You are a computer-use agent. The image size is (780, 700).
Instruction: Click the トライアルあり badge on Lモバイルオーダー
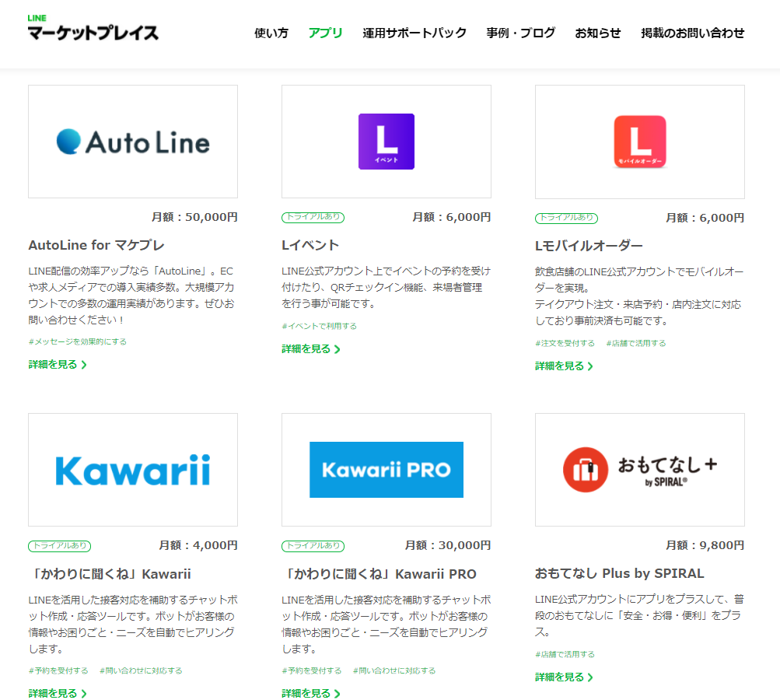[567, 218]
